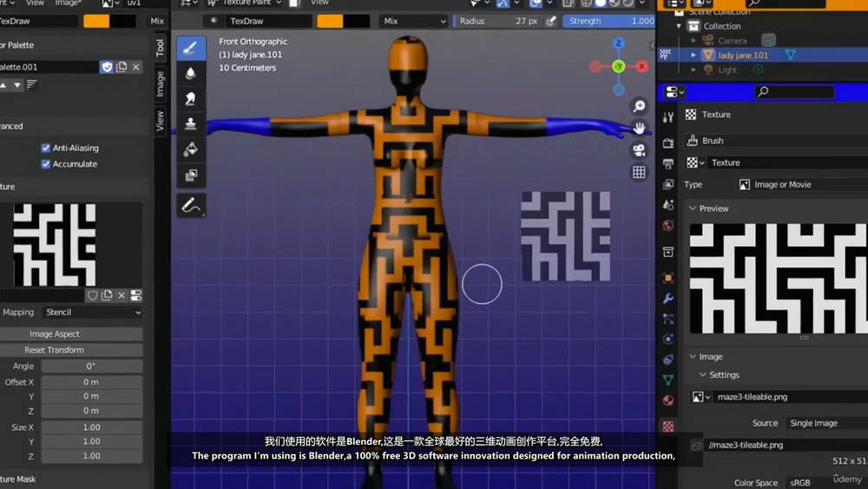The image size is (868, 489).
Task: Click orange primary color swatch in viewport header
Action: click(x=330, y=21)
